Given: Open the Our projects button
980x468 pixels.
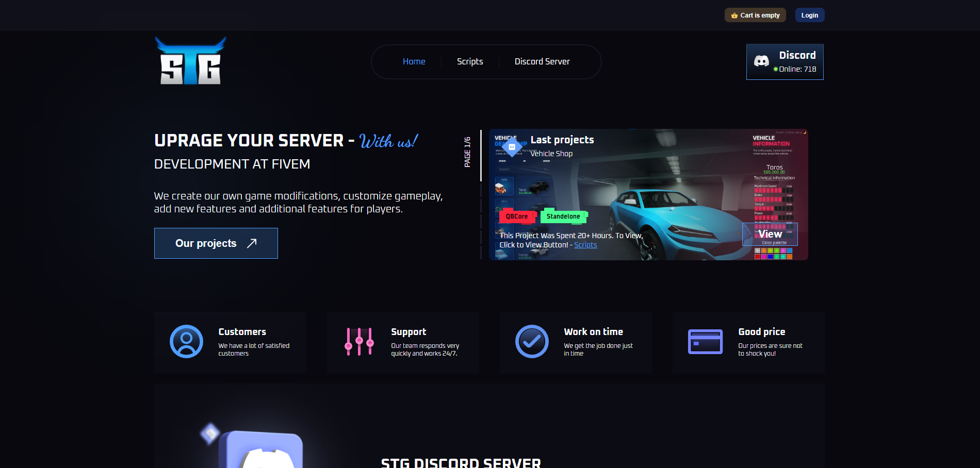Looking at the screenshot, I should coord(216,243).
